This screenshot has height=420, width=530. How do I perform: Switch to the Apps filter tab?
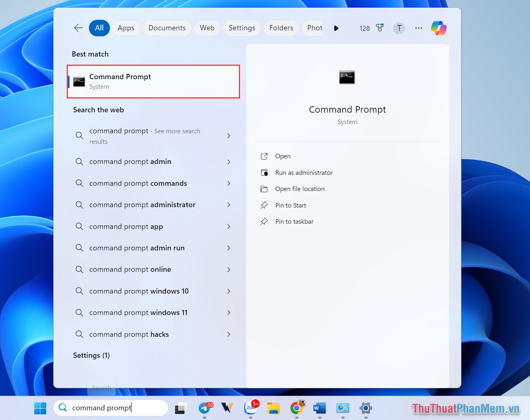coord(126,28)
